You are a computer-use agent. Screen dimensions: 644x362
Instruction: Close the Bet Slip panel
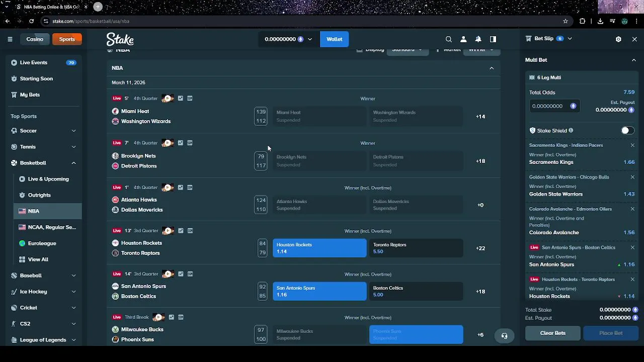tap(634, 39)
